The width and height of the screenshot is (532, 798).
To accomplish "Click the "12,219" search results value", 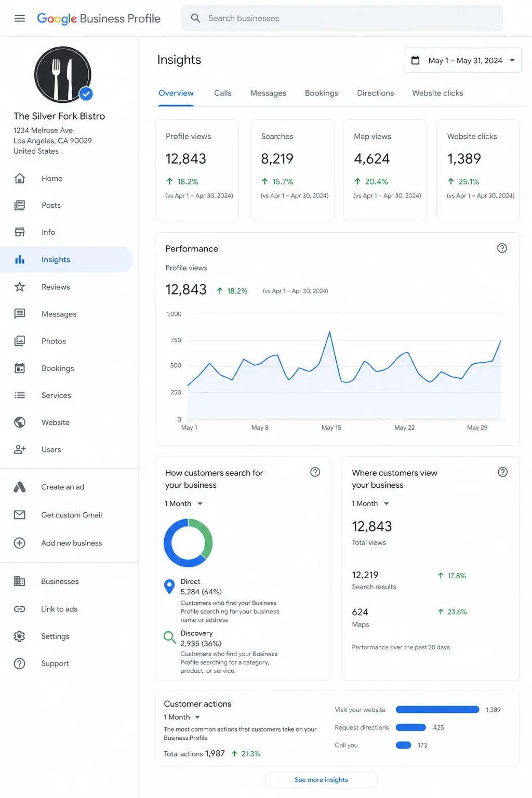I will pyautogui.click(x=365, y=575).
